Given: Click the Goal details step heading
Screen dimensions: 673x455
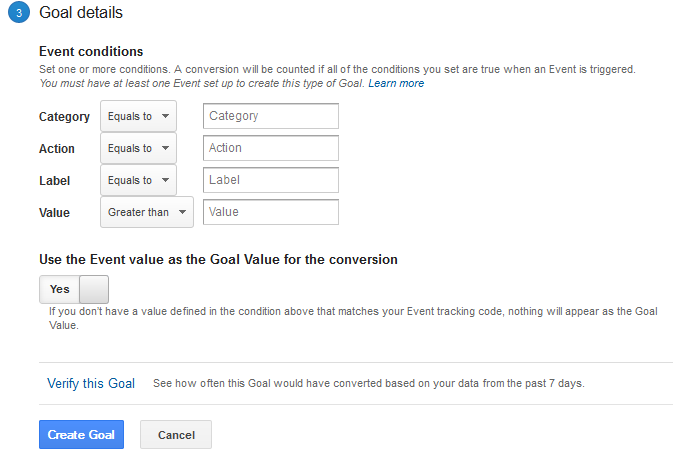Looking at the screenshot, I should pos(81,12).
